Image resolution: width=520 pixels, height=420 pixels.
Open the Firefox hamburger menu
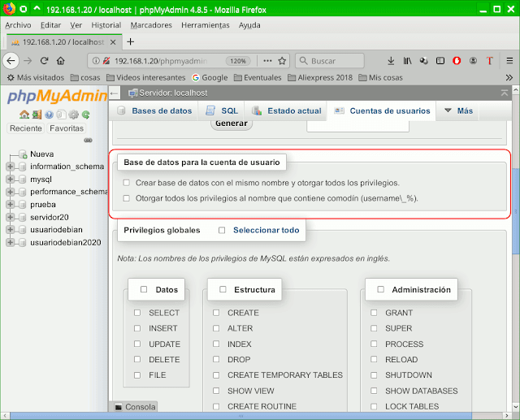point(509,61)
